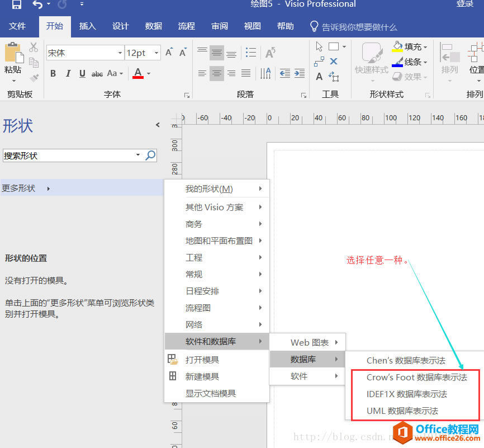Switch to the 设计 ribbon tab
484x448 pixels.
pyautogui.click(x=120, y=26)
